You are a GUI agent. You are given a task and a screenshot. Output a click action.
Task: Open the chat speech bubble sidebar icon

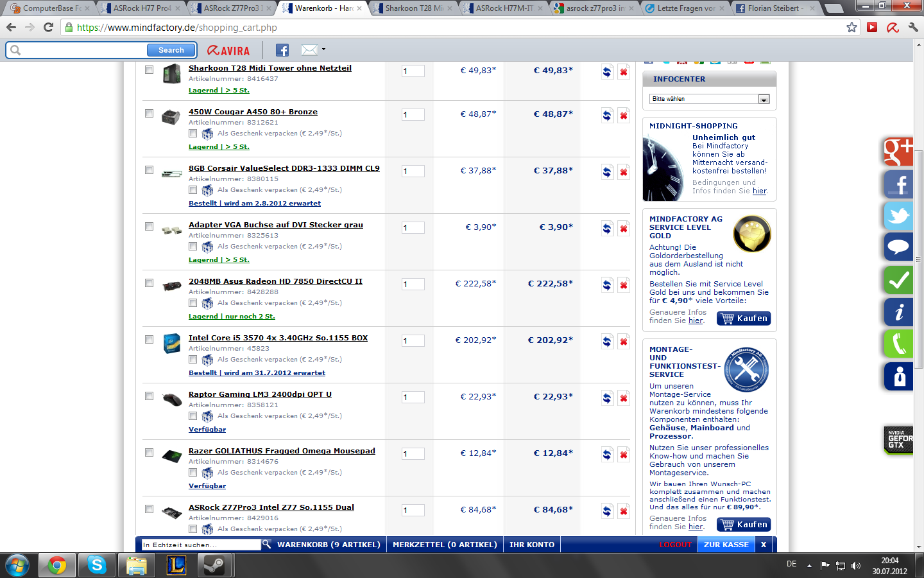pyautogui.click(x=898, y=247)
